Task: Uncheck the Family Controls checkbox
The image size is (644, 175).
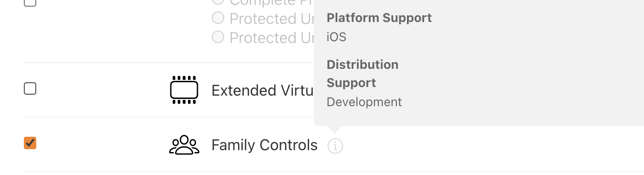Action: (x=30, y=143)
